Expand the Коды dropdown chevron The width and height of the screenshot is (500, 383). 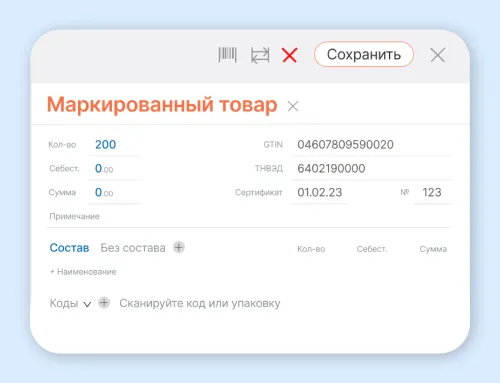point(87,304)
